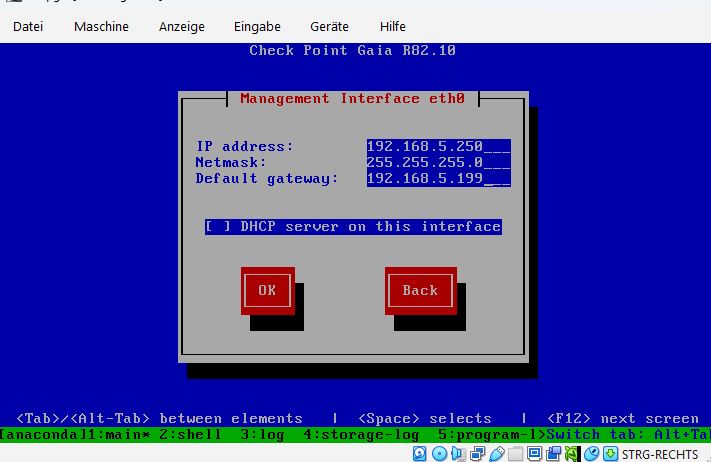Click the Switch tab: Alt+Tab hint

[x=628, y=435]
